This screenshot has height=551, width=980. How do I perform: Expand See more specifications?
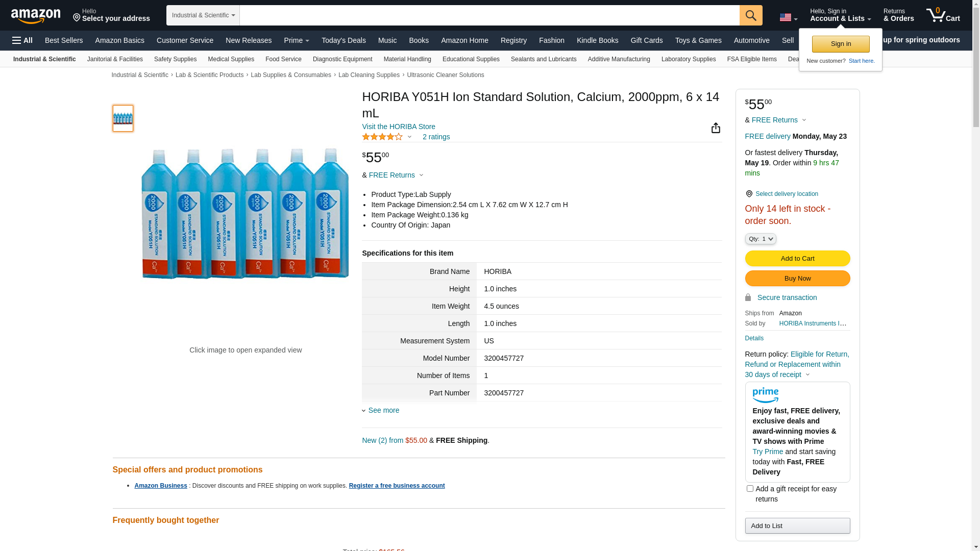point(383,410)
